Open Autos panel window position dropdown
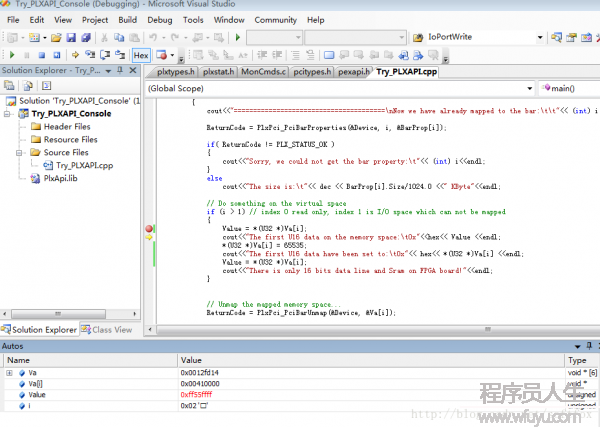Image resolution: width=600 pixels, height=427 pixels. coord(577,346)
